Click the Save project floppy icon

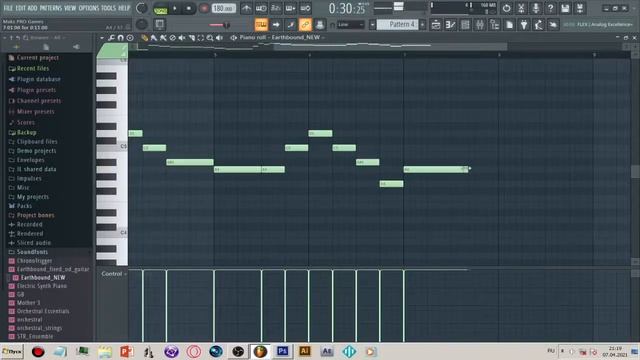click(565, 8)
